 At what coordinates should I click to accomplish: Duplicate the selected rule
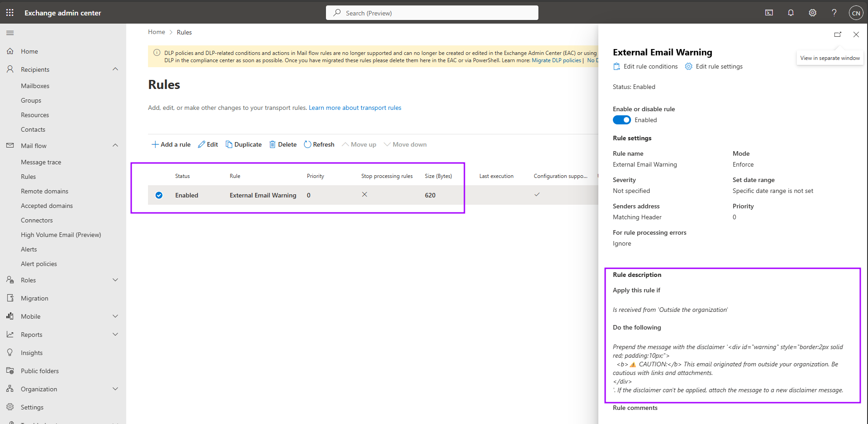click(244, 144)
